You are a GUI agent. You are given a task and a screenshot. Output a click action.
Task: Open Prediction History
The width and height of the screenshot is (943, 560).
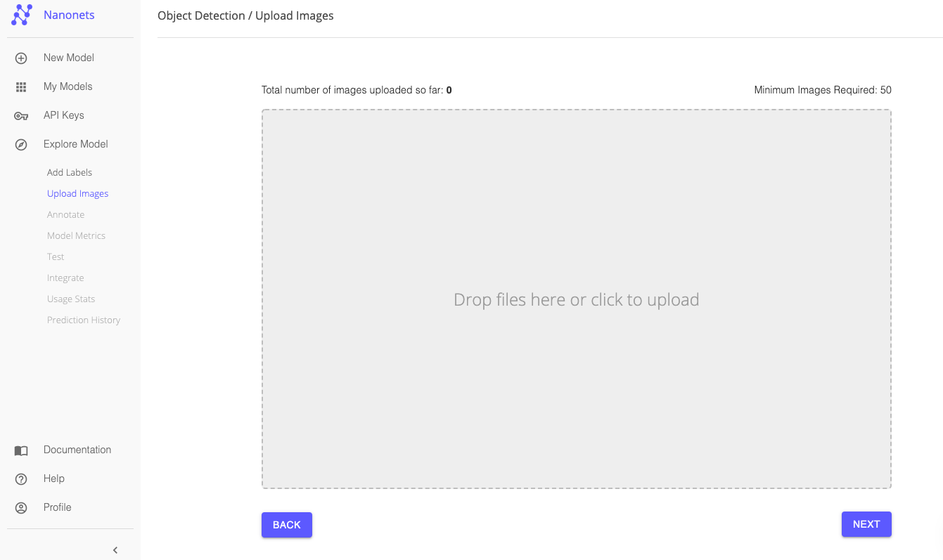click(x=84, y=320)
